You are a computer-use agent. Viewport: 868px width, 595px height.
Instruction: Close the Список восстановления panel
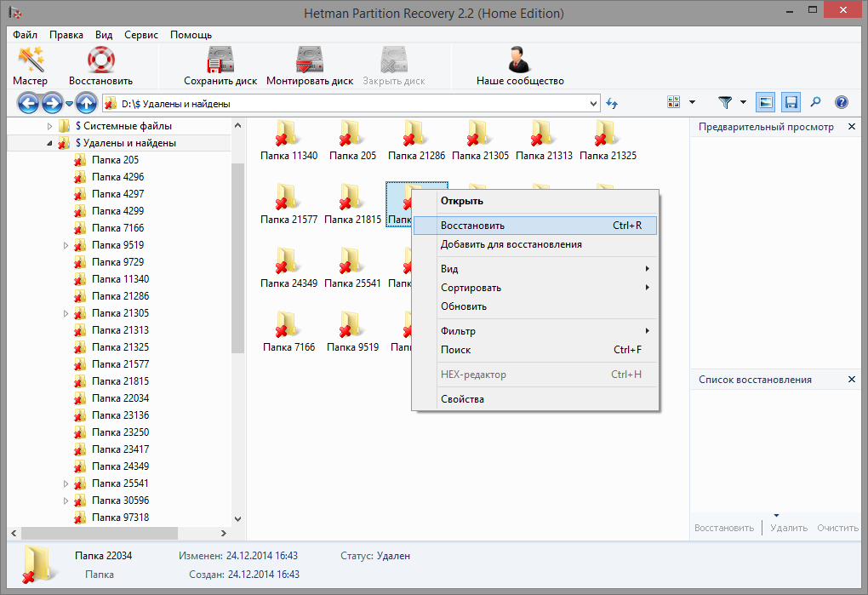point(851,380)
